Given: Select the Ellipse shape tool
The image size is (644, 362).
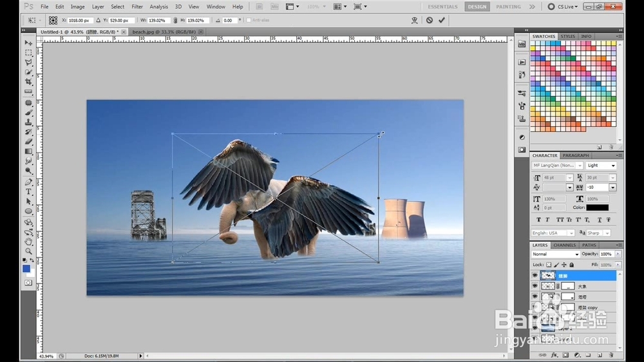Looking at the screenshot, I should tap(28, 212).
